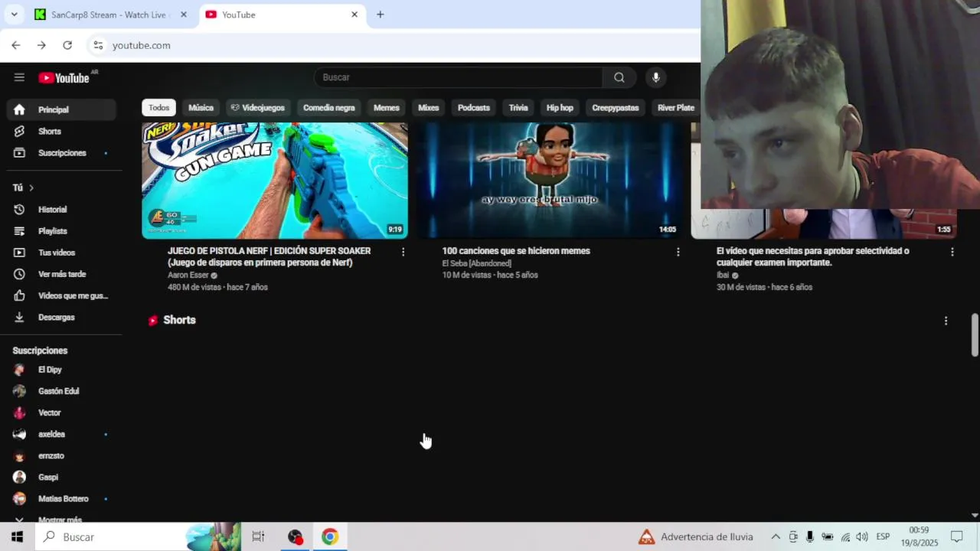The width and height of the screenshot is (980, 551).
Task: Open the Windows Start menu
Action: click(17, 536)
